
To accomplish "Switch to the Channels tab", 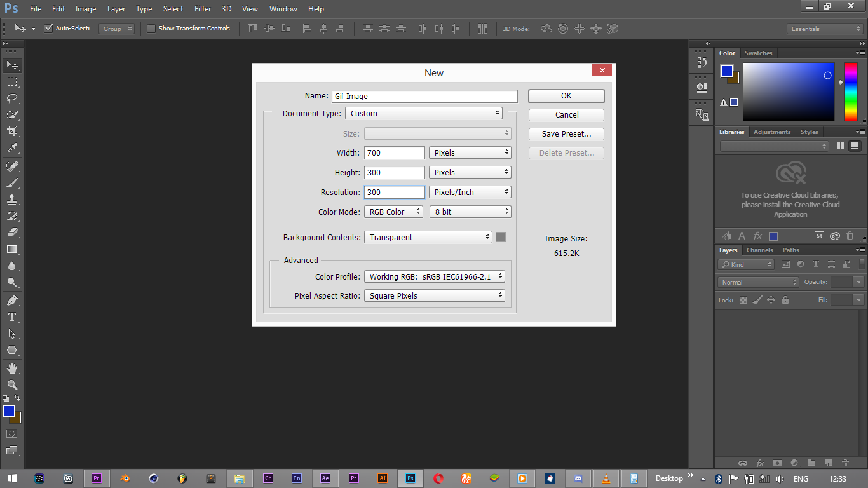I will coord(759,250).
